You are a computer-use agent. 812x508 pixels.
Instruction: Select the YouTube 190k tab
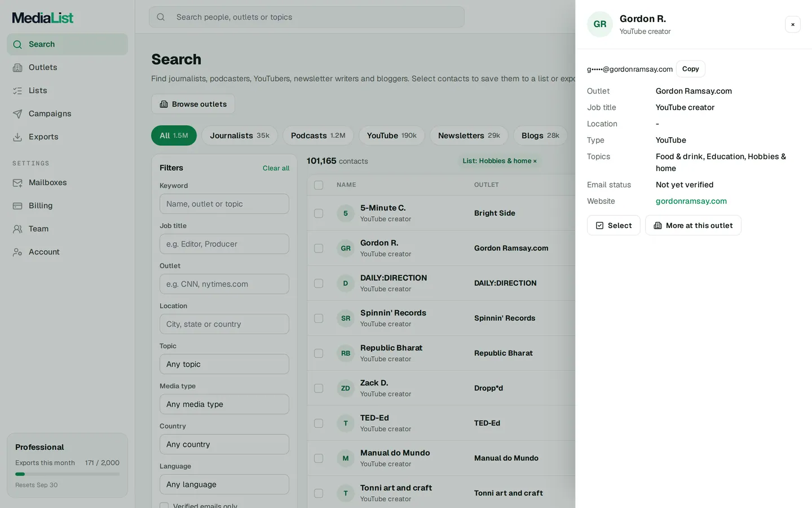(x=392, y=135)
